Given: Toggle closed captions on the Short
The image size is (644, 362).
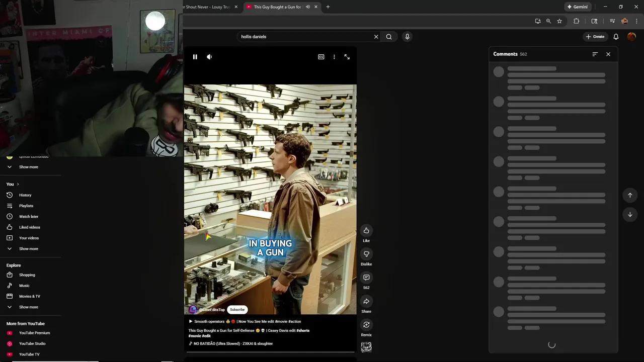Looking at the screenshot, I should pyautogui.click(x=321, y=57).
